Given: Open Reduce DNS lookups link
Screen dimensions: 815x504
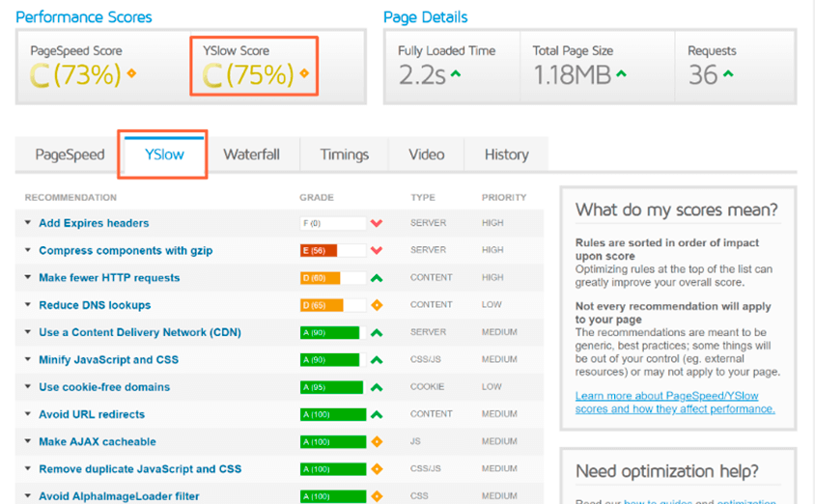Looking at the screenshot, I should pos(95,305).
